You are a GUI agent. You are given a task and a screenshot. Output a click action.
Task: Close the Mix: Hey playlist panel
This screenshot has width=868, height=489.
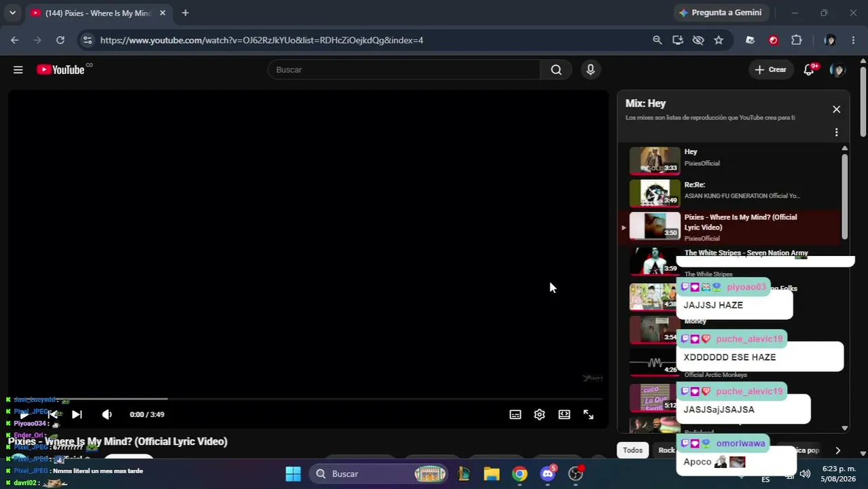836,109
